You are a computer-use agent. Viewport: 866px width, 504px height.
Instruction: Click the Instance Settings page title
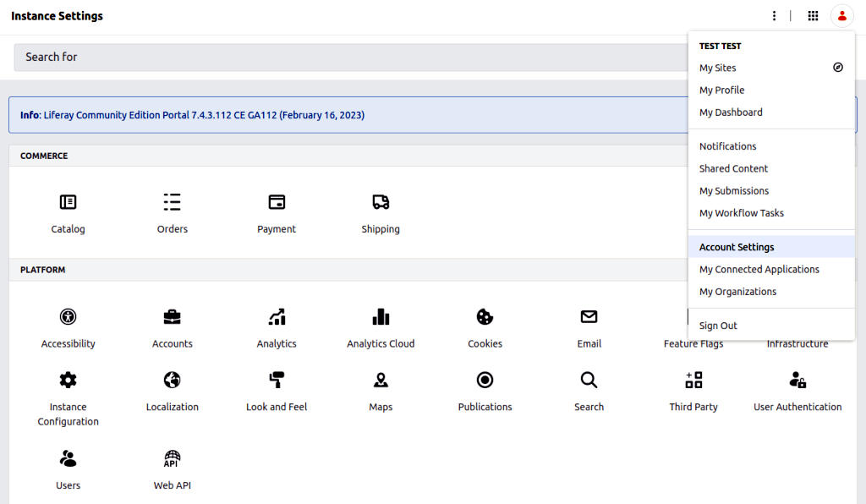coord(57,16)
